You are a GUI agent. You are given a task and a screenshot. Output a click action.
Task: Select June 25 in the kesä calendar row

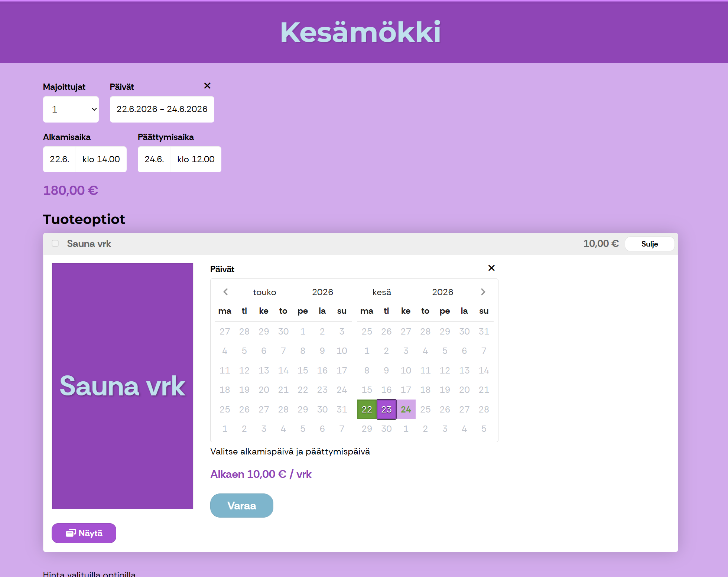[x=425, y=409]
